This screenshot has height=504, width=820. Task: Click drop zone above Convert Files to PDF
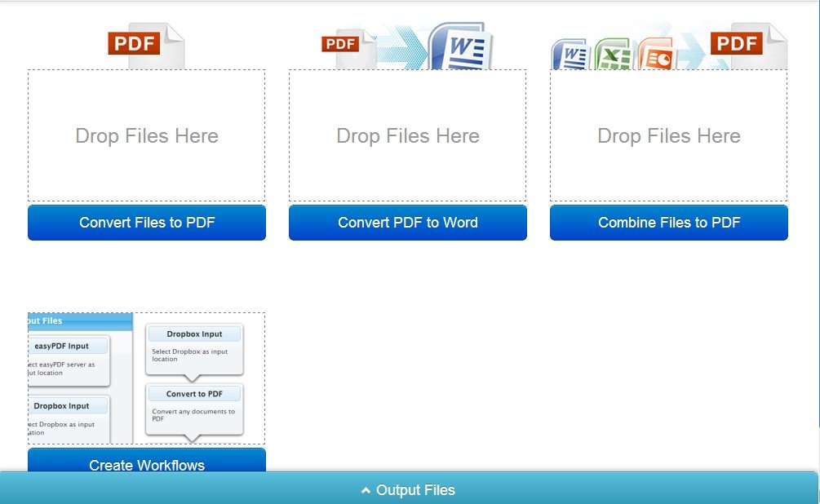click(x=146, y=135)
